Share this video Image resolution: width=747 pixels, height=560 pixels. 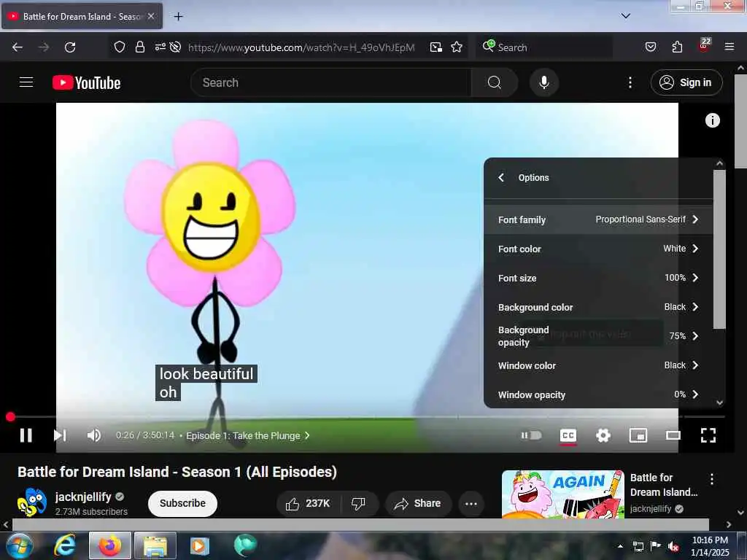pyautogui.click(x=418, y=503)
